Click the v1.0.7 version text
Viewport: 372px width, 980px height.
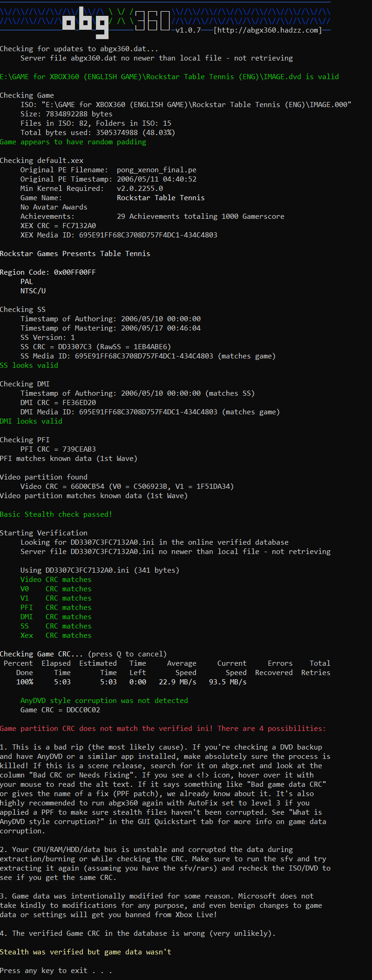[188, 30]
